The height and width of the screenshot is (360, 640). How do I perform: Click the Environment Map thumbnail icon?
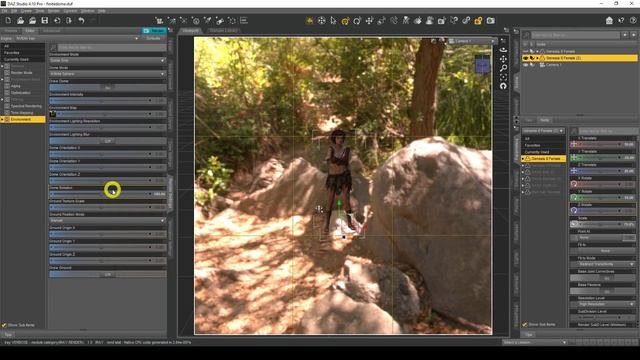point(53,114)
